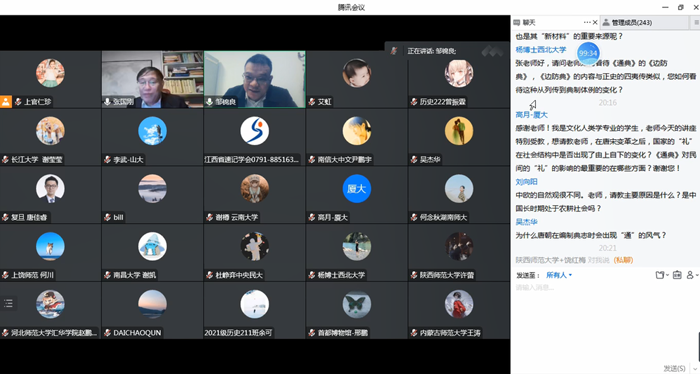
Task: Minimize the 腾讯会议 window
Action: 665,7
